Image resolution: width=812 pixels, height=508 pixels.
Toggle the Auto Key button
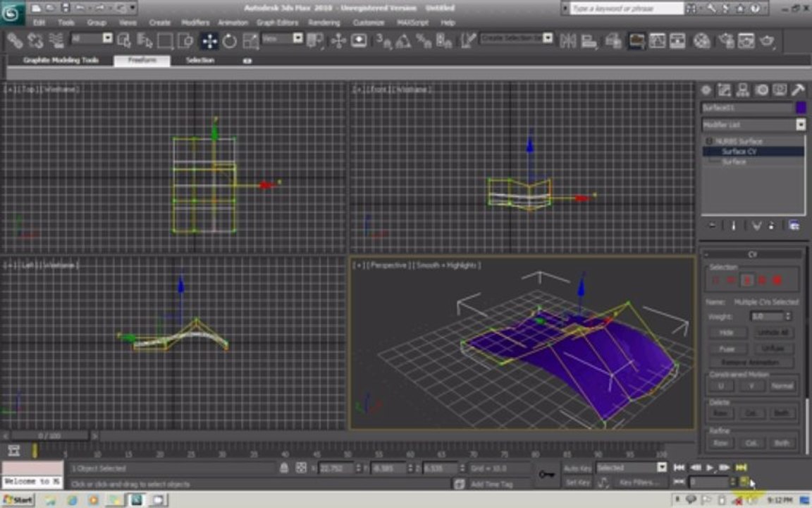click(577, 468)
